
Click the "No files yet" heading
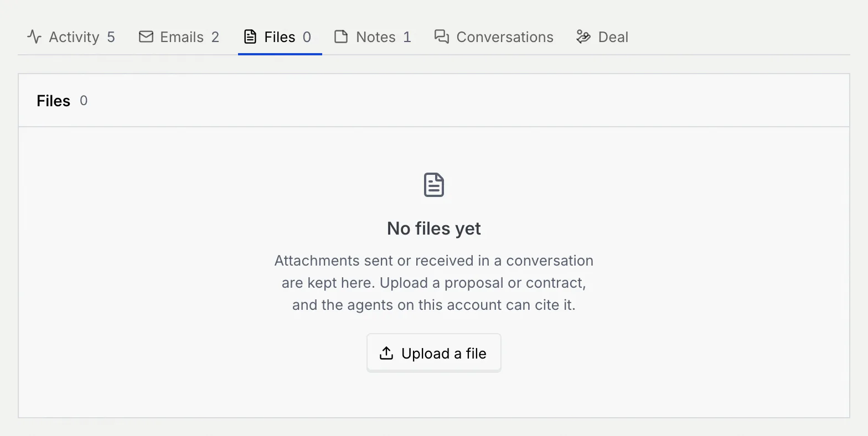click(434, 229)
